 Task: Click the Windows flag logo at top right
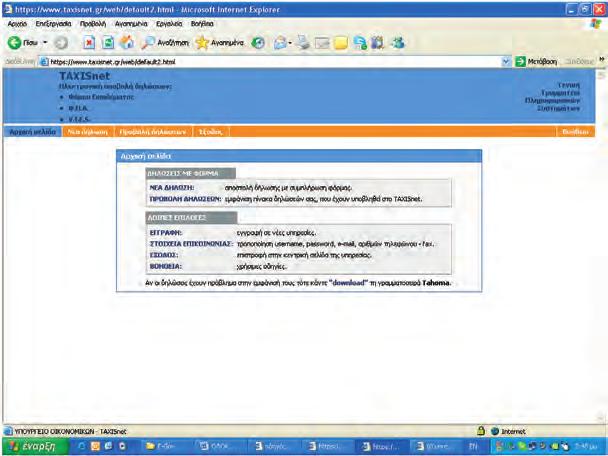[x=595, y=24]
